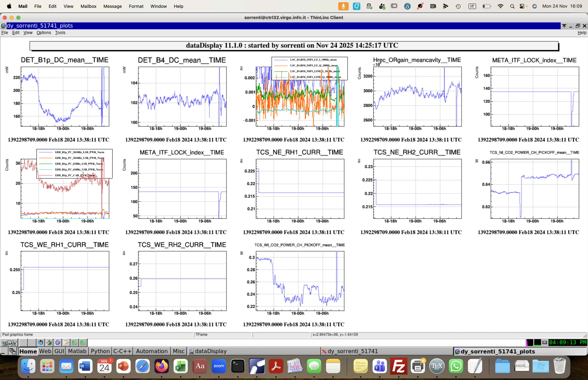Click the DET_B1p_DC_mean__TIME plot title

pos(65,60)
